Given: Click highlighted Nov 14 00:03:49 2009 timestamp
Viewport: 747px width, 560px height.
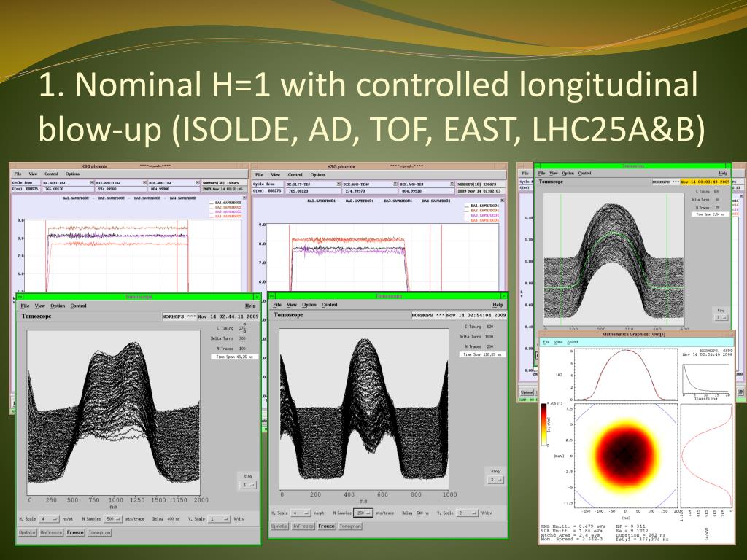Looking at the screenshot, I should pyautogui.click(x=705, y=182).
